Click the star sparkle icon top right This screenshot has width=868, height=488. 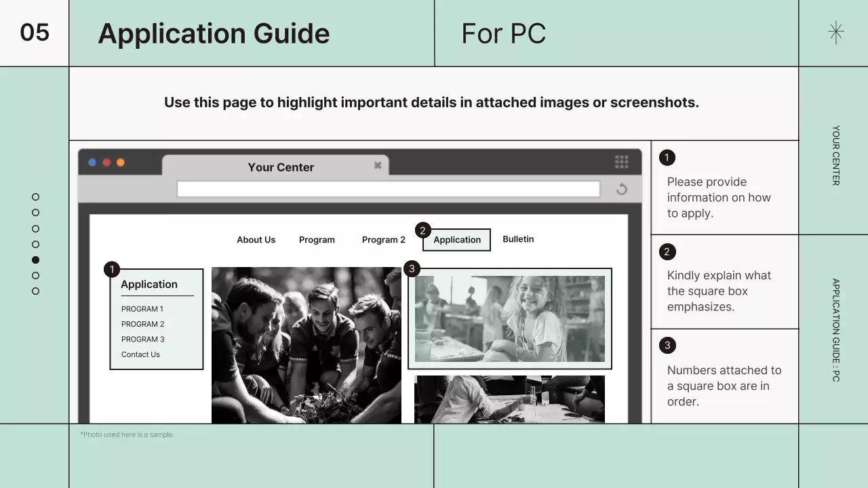836,33
